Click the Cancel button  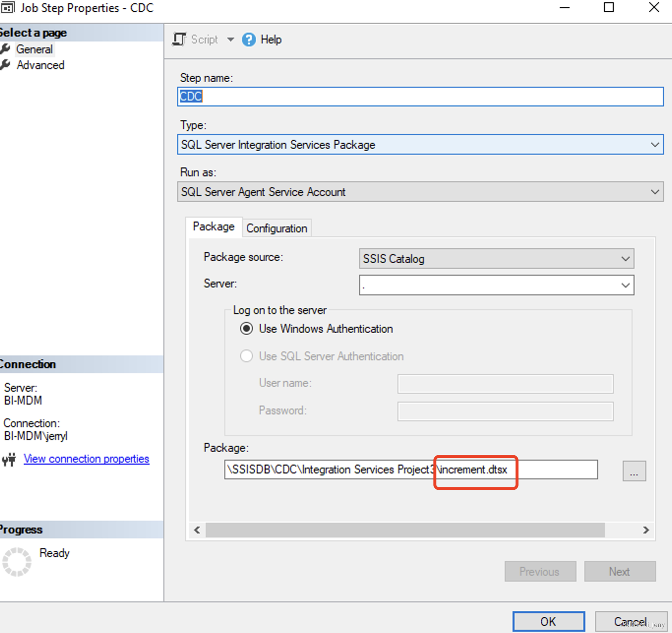pyautogui.click(x=631, y=622)
